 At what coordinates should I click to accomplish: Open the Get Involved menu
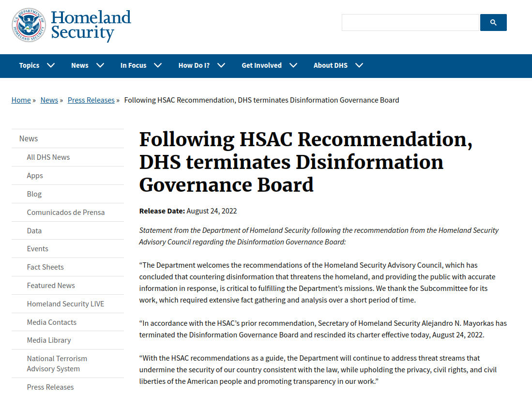pyautogui.click(x=261, y=65)
